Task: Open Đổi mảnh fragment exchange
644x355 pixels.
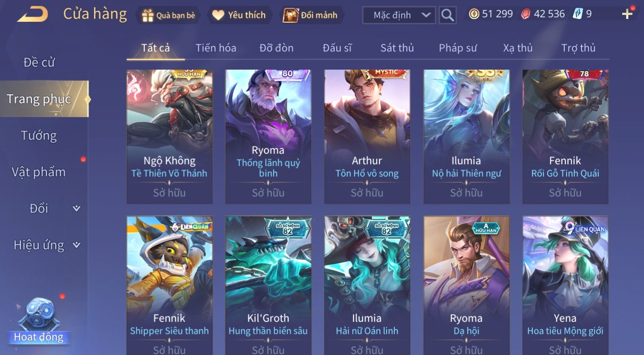Action: point(311,15)
